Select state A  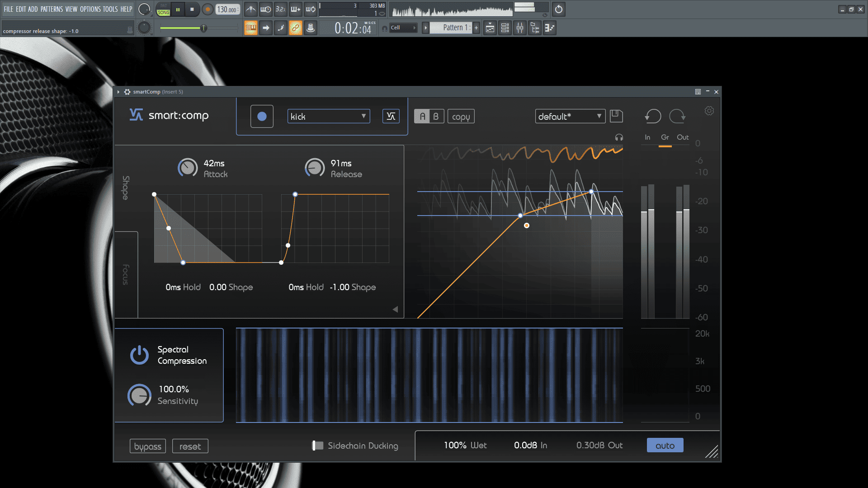422,116
